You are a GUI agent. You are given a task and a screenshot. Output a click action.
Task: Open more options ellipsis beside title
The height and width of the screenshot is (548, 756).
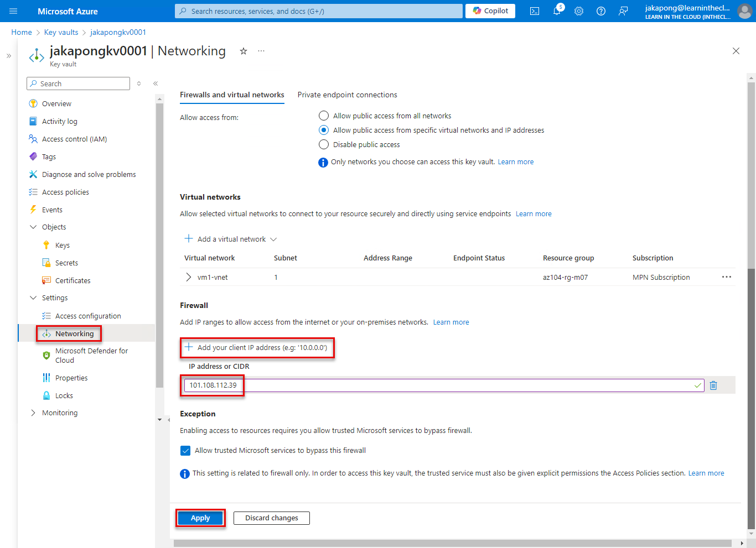(261, 51)
